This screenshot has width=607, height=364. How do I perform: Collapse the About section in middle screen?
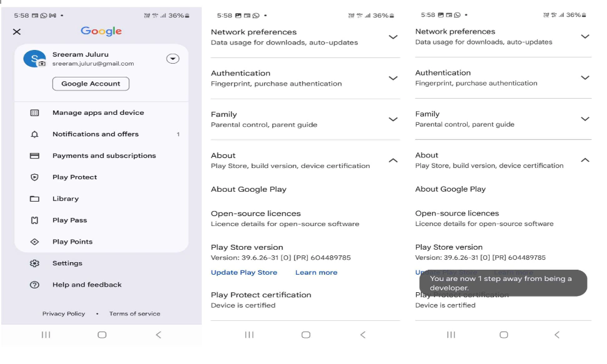pos(305,160)
